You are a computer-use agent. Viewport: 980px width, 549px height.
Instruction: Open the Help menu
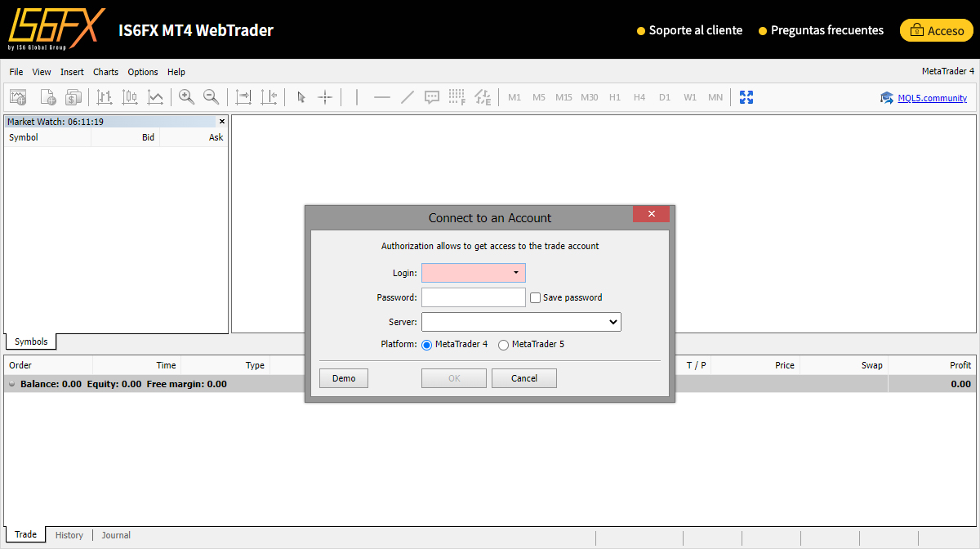[176, 72]
